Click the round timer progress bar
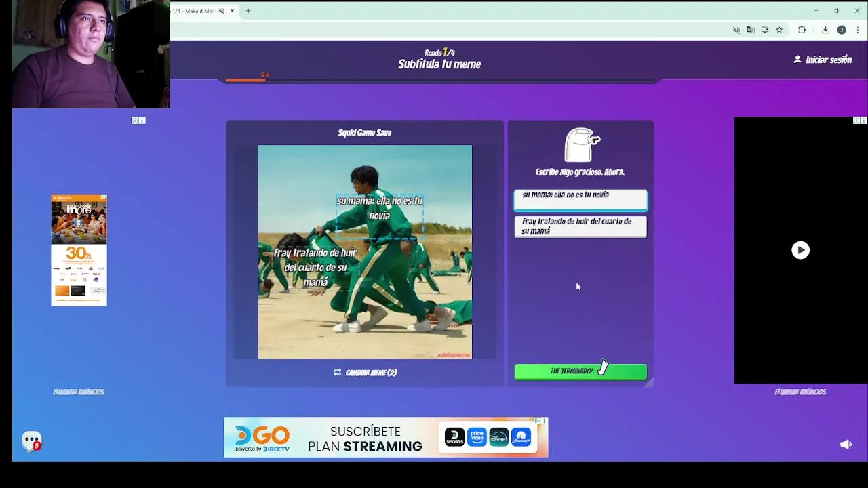Image resolution: width=868 pixels, height=488 pixels. (x=441, y=81)
